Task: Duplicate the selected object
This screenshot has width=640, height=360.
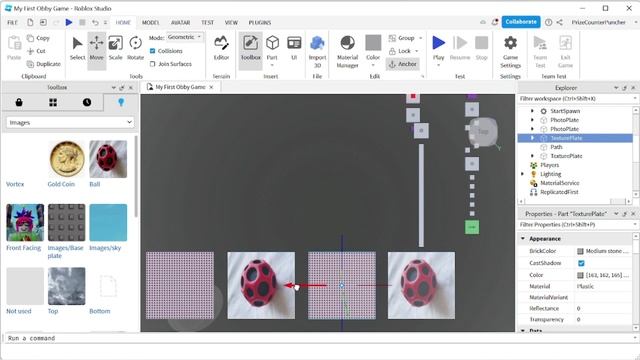Action: pyautogui.click(x=44, y=64)
